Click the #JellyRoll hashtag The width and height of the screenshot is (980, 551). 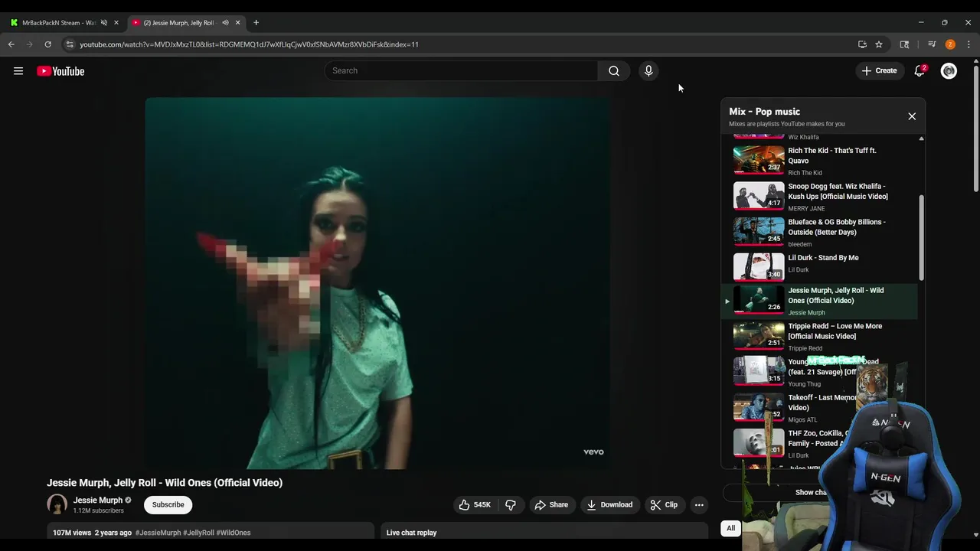click(199, 533)
